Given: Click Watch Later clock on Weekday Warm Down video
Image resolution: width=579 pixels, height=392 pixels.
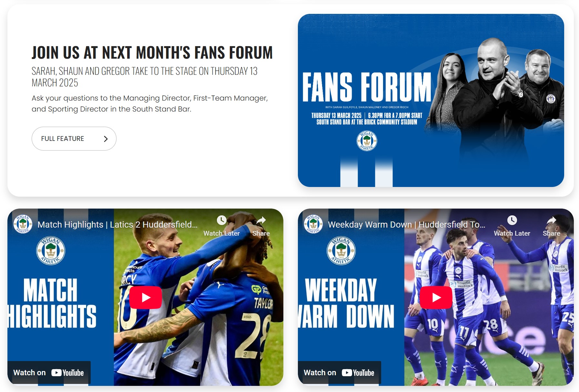Looking at the screenshot, I should point(512,220).
